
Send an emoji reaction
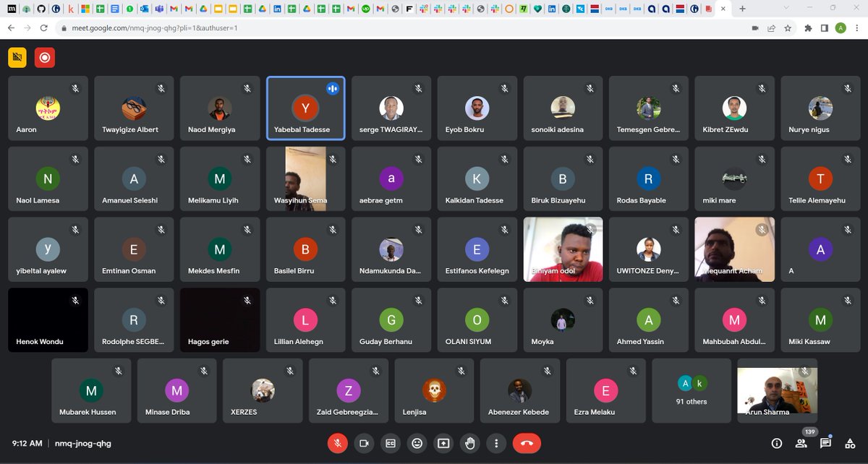417,443
